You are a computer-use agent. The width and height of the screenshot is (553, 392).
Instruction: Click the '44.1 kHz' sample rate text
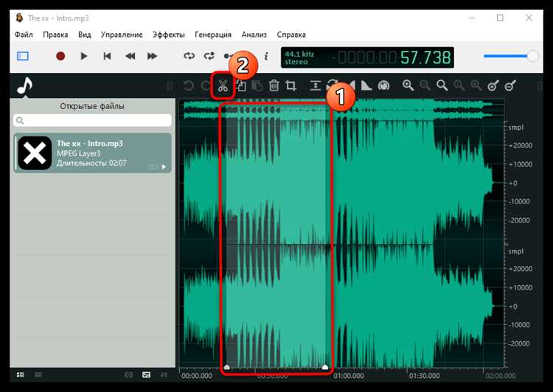[299, 54]
